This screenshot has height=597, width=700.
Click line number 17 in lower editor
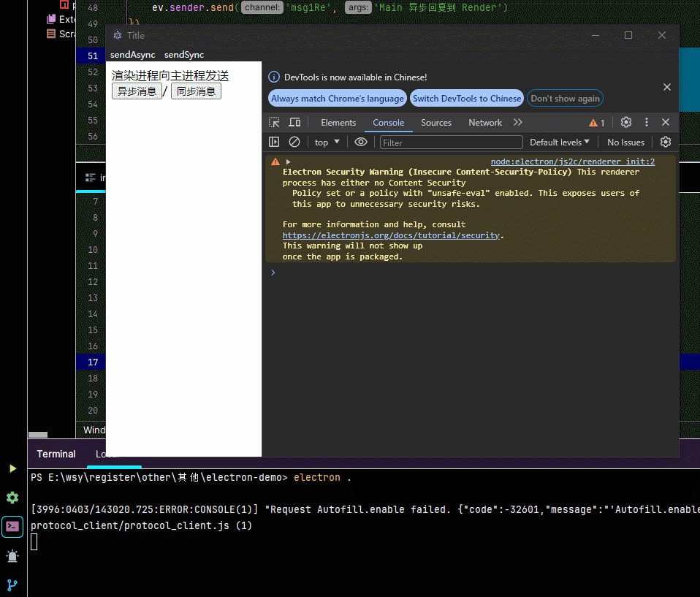point(93,362)
